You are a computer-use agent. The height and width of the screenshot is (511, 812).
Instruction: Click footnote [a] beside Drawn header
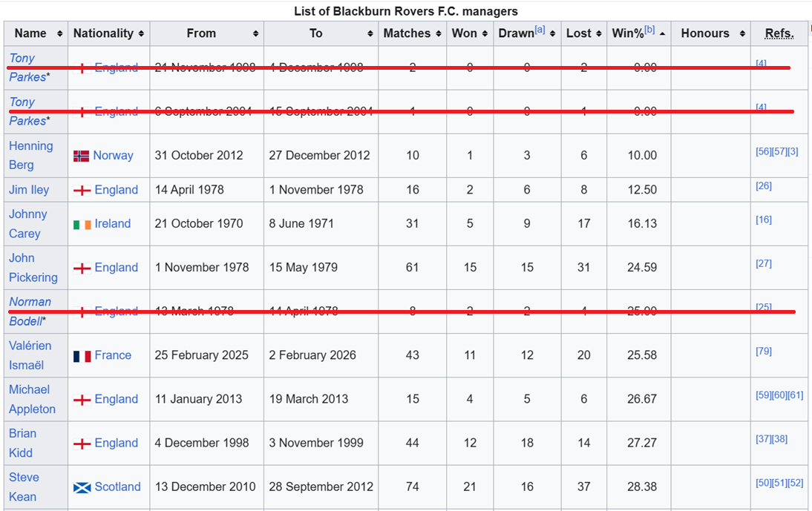point(540,30)
